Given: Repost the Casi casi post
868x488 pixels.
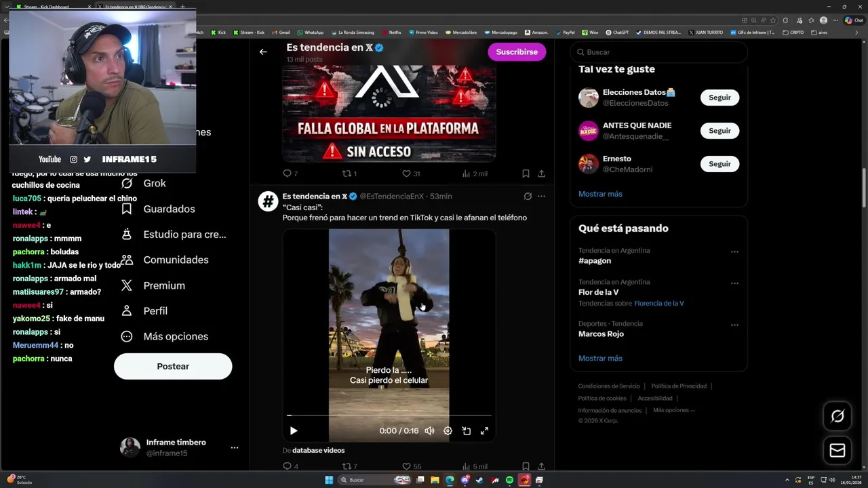Looking at the screenshot, I should pyautogui.click(x=349, y=466).
